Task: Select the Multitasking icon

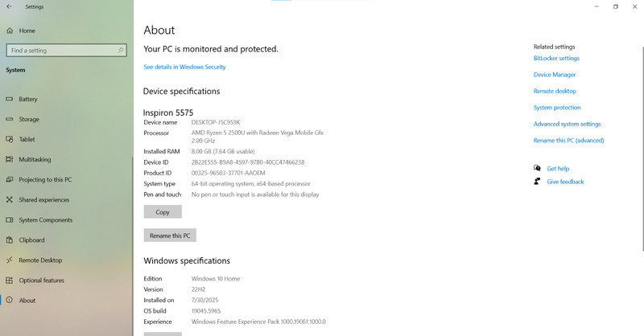Action: [x=10, y=160]
